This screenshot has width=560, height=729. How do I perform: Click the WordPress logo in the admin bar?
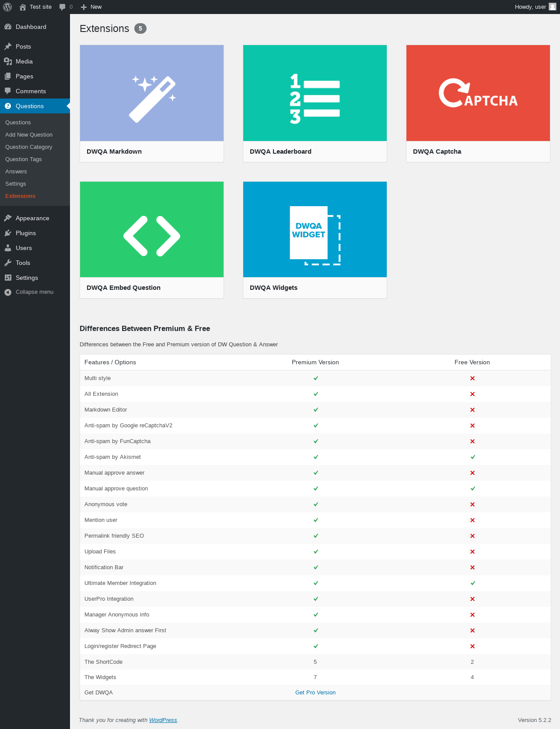(7, 7)
